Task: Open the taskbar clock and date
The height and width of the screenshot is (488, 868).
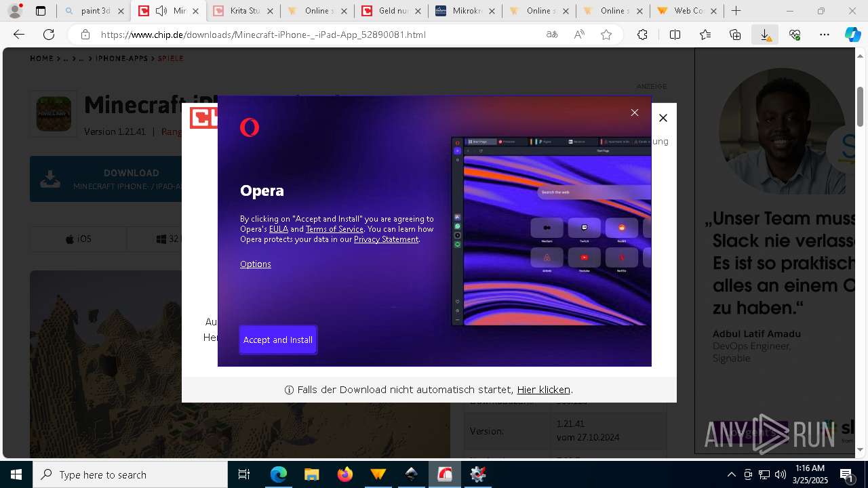Action: [810, 474]
